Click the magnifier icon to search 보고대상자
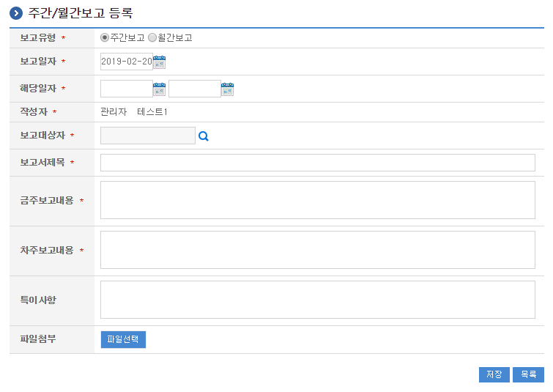This screenshot has width=553, height=392. pos(204,136)
